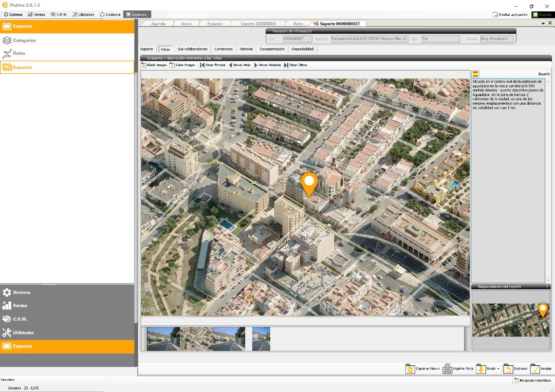Click the Quitar Imagen toolbar icon
555x392 pixels.
173,65
